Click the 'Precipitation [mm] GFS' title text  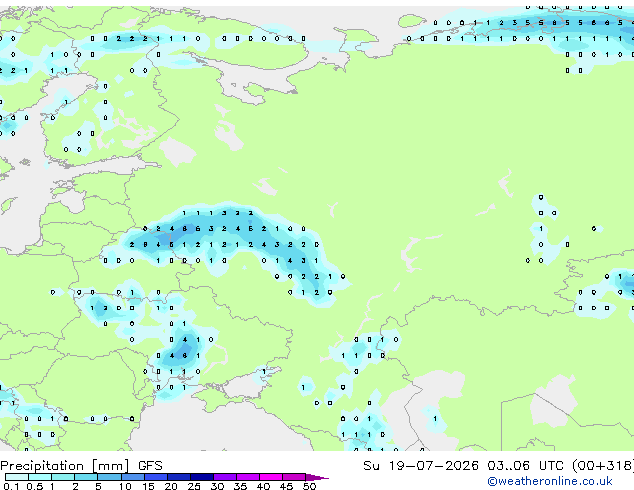tap(81, 466)
